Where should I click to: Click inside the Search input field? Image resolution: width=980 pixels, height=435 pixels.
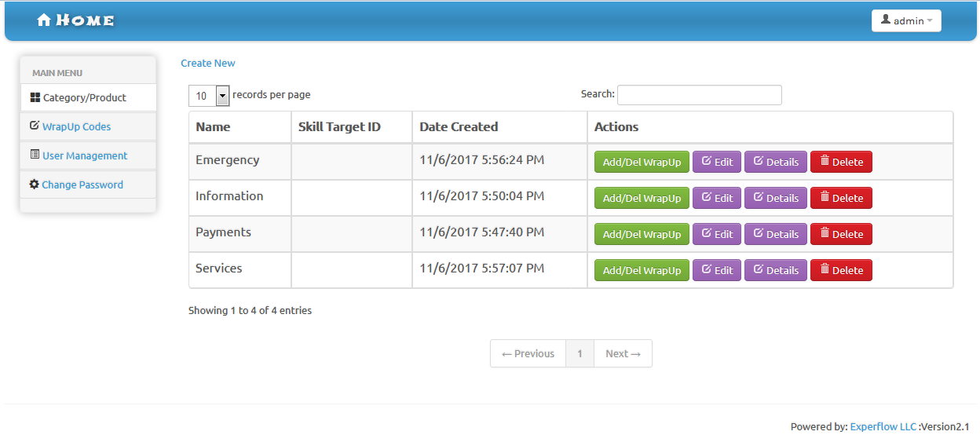(699, 95)
